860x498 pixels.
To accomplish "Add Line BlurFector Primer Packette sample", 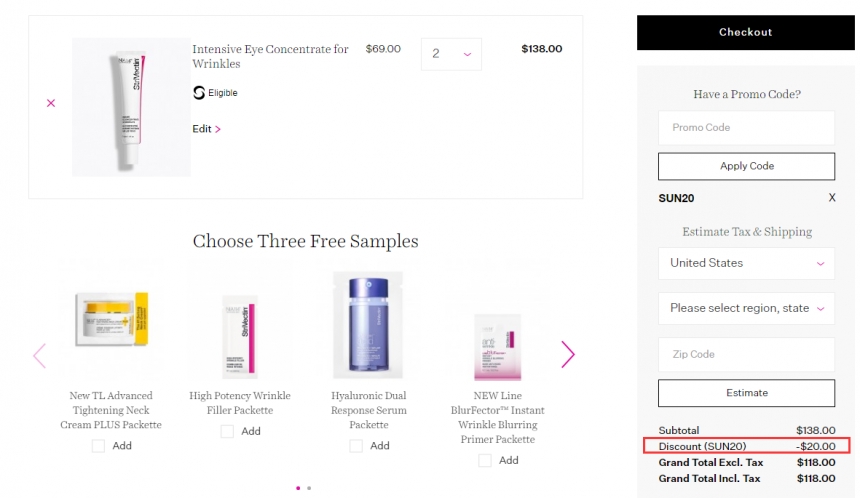I will pyautogui.click(x=485, y=460).
